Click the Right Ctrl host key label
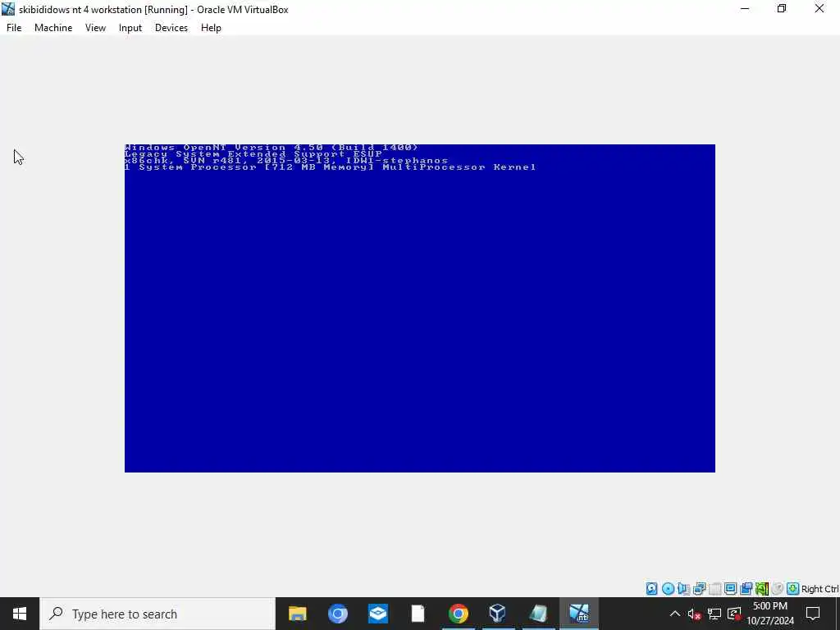This screenshot has height=630, width=840. click(819, 589)
